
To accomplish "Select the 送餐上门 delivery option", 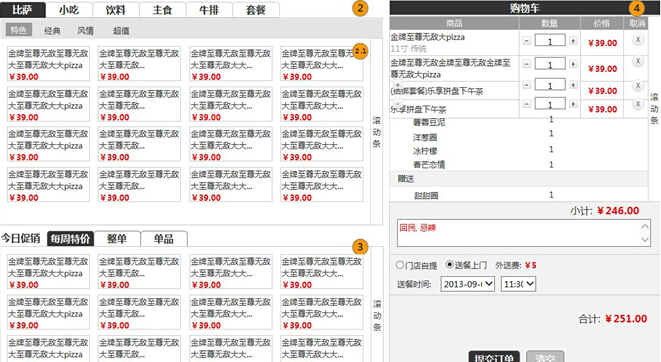I will [450, 265].
